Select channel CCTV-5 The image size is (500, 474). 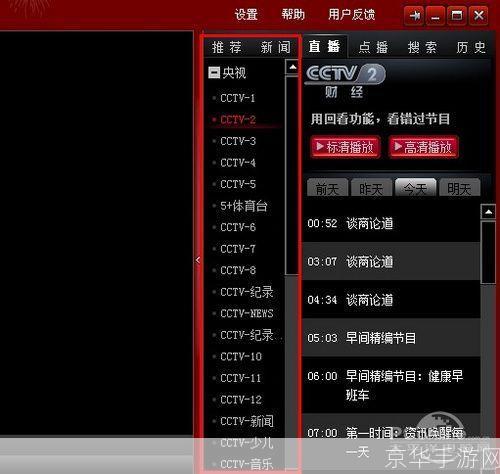[238, 184]
